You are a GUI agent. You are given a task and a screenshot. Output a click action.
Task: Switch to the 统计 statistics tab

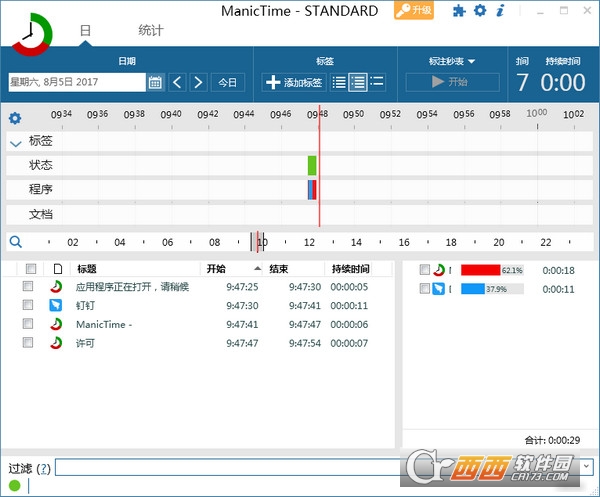pyautogui.click(x=151, y=31)
